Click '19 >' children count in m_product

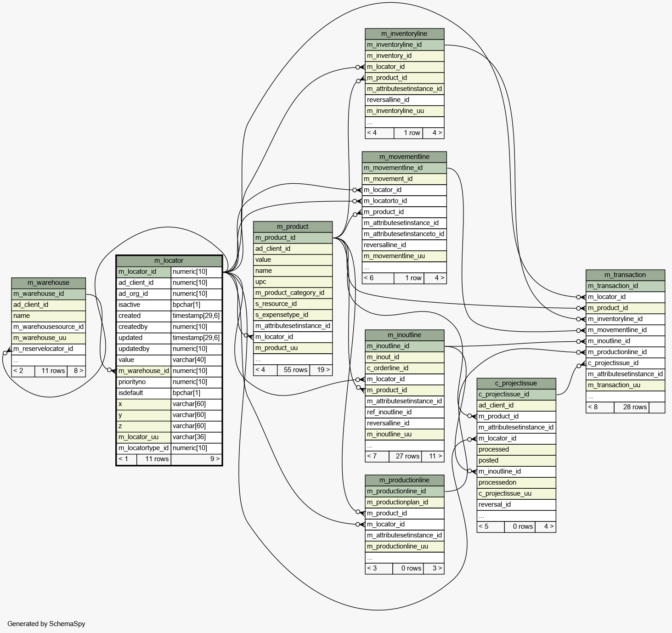click(321, 370)
